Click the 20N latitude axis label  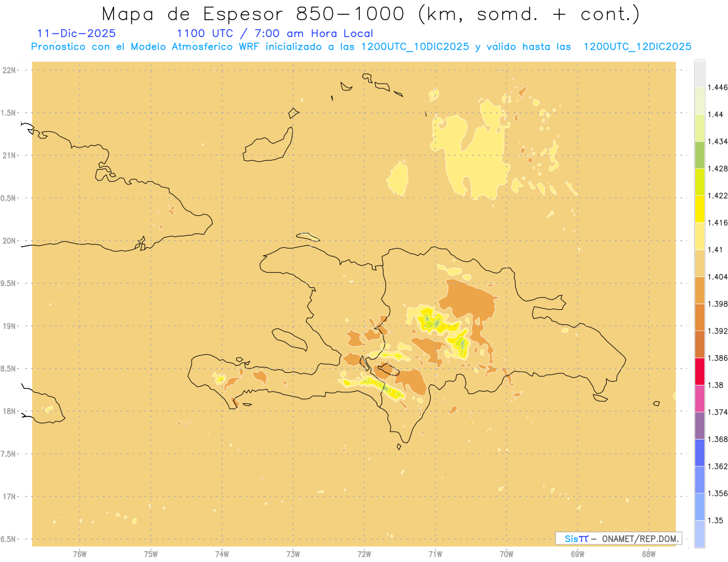pos(10,241)
